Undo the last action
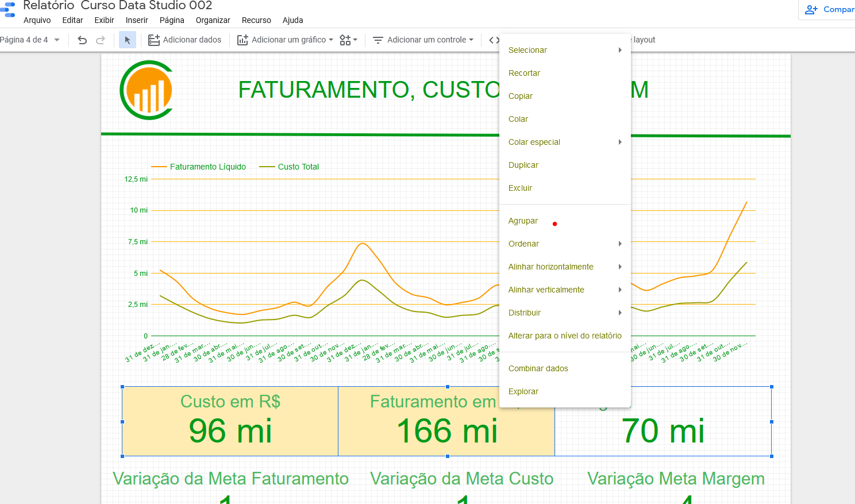The width and height of the screenshot is (855, 504). pyautogui.click(x=82, y=40)
